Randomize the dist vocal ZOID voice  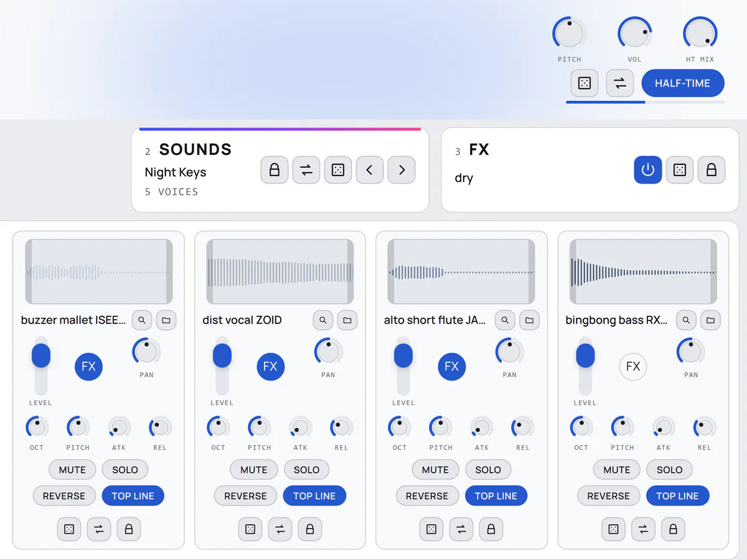click(x=250, y=530)
